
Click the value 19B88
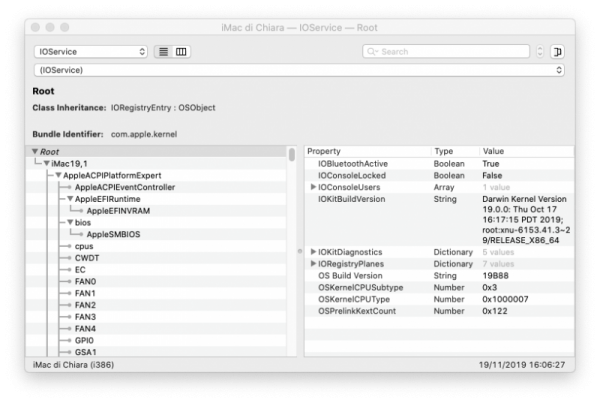point(496,276)
